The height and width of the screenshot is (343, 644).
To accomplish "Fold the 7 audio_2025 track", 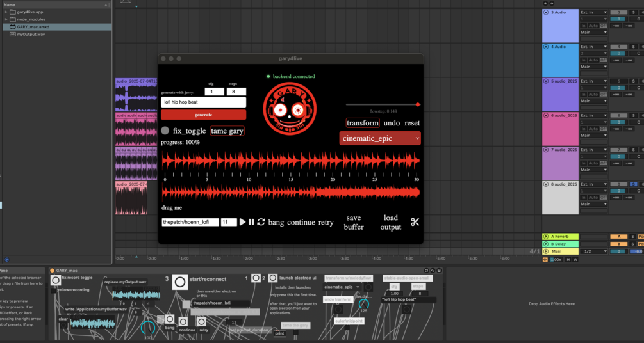I will pos(546,150).
